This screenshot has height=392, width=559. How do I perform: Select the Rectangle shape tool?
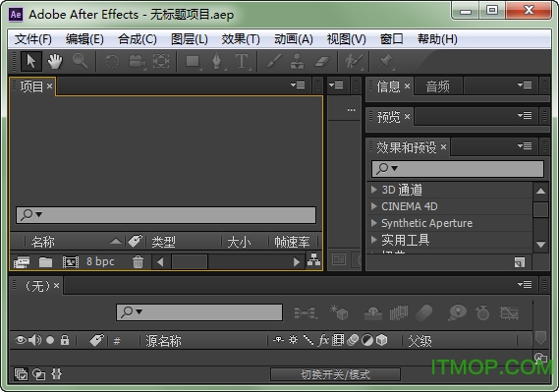pos(194,61)
